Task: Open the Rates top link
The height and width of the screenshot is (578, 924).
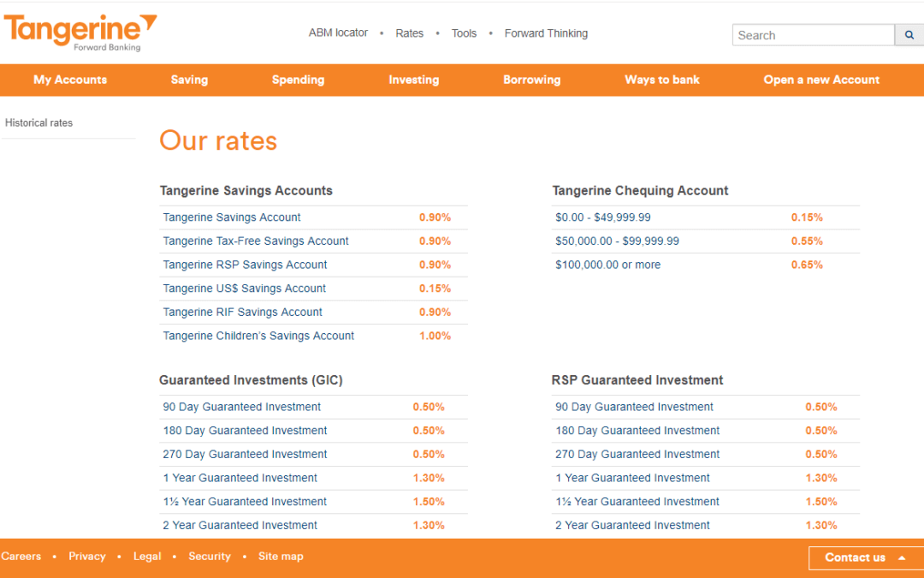Action: point(410,33)
